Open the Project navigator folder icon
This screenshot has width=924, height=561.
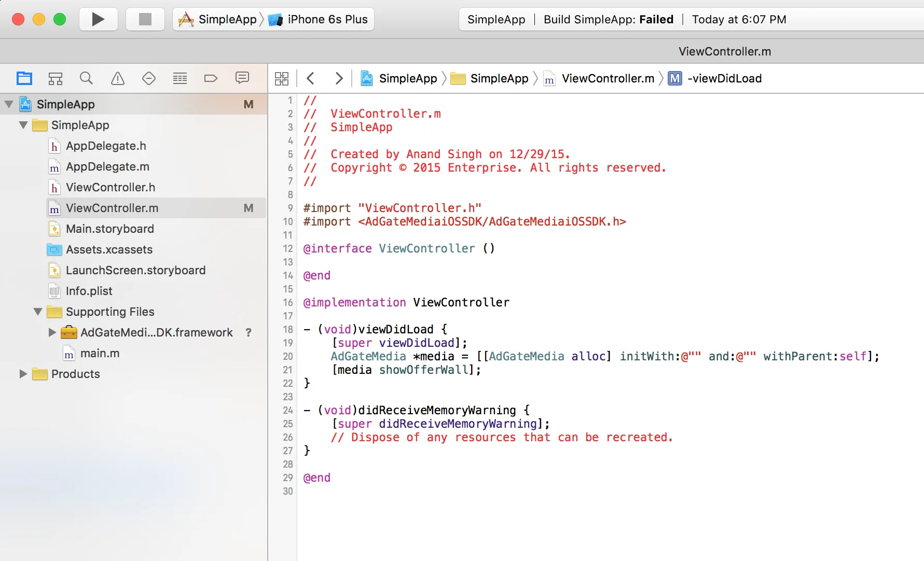tap(24, 78)
